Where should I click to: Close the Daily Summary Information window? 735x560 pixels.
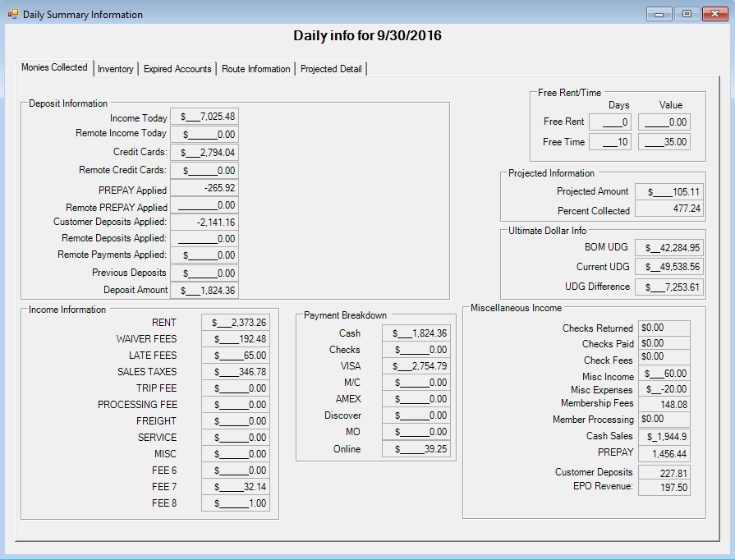coord(714,14)
